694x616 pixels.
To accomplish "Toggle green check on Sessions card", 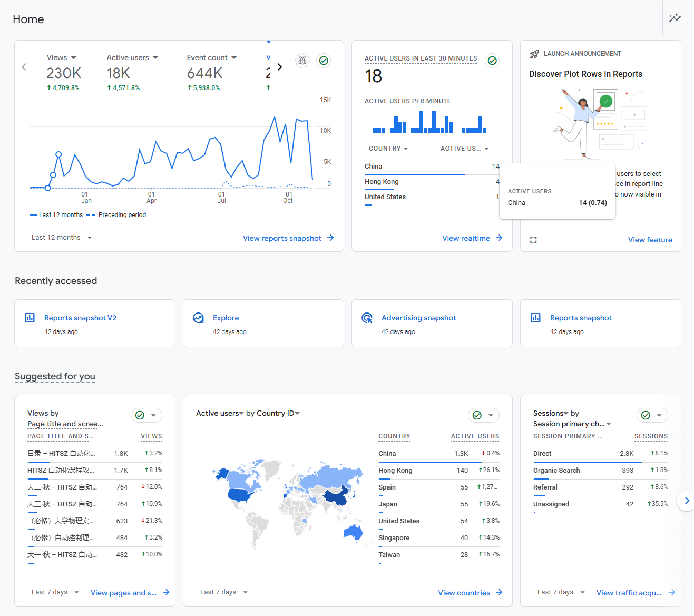I will coord(646,415).
